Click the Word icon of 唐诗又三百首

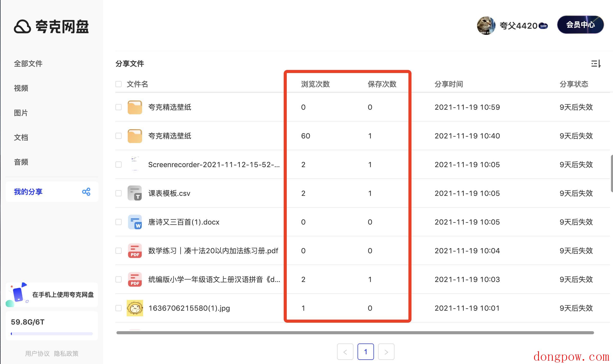tap(135, 222)
